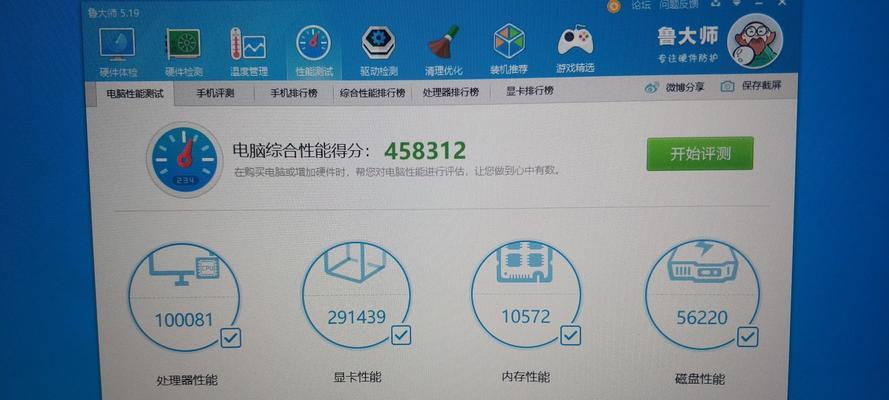Select the 性能测试 performance test section
This screenshot has width=889, height=400.
point(314,52)
